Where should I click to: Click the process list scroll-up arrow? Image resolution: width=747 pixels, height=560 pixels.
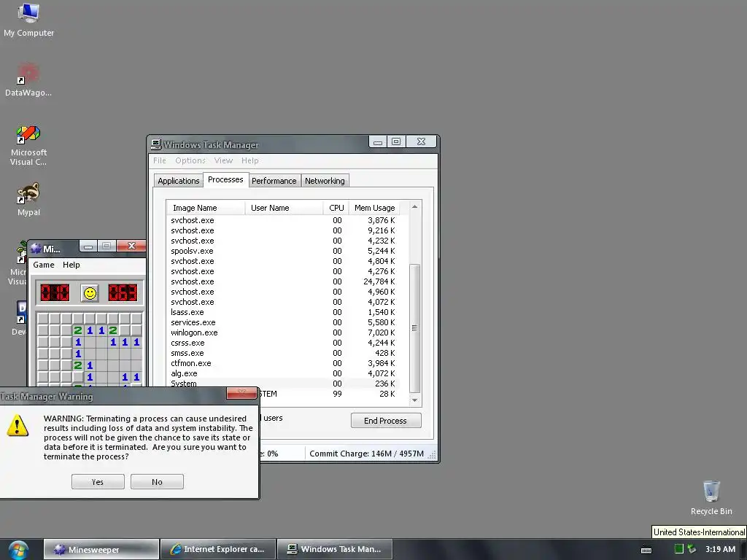point(414,206)
